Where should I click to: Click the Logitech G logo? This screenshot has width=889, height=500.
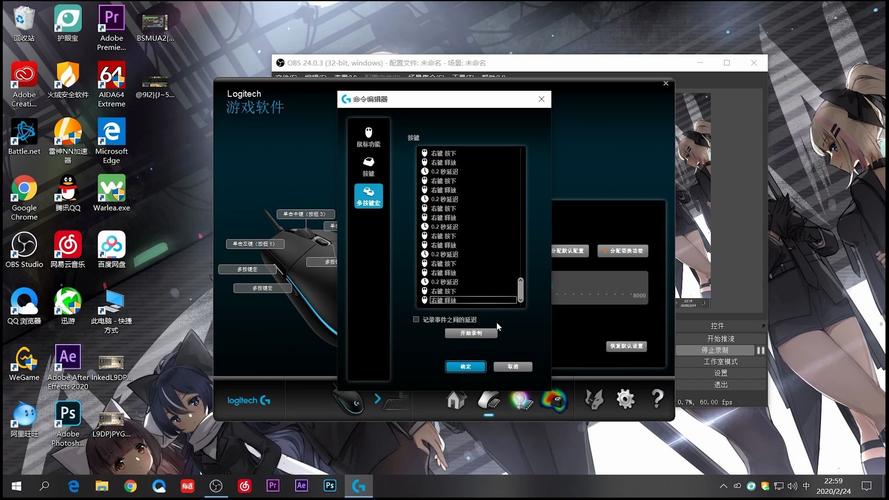pos(248,400)
